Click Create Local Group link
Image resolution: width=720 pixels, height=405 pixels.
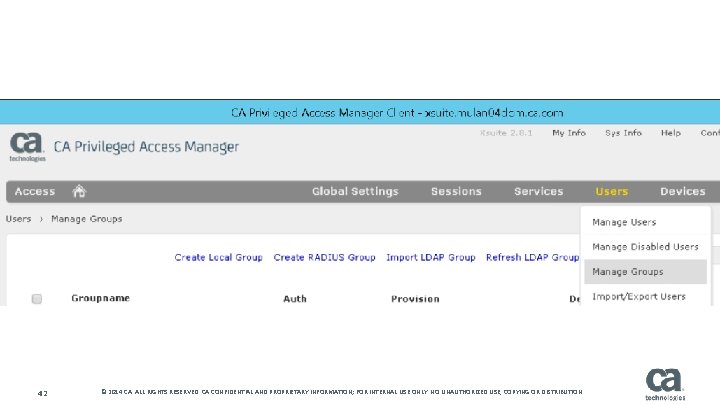pyautogui.click(x=218, y=258)
